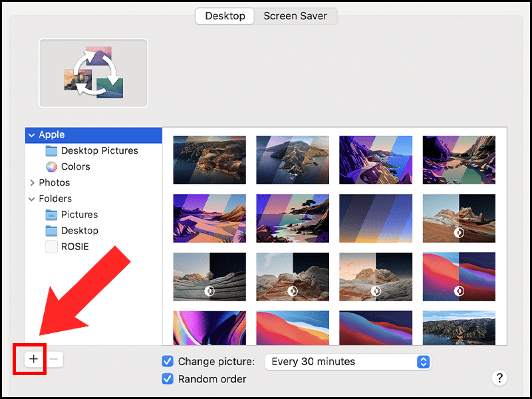532x399 pixels.
Task: Choose the purple coastal road illustrated wallpaper
Action: click(x=376, y=160)
